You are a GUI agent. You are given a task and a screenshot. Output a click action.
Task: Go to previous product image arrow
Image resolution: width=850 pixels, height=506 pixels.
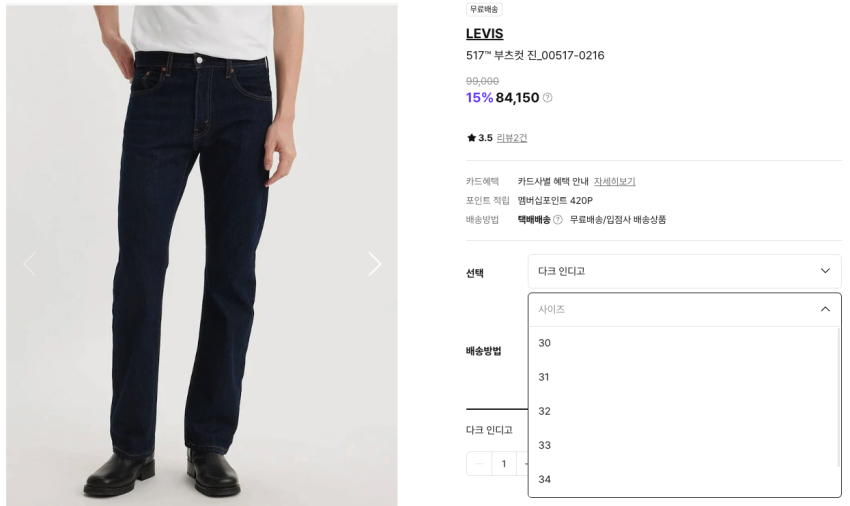tap(29, 264)
